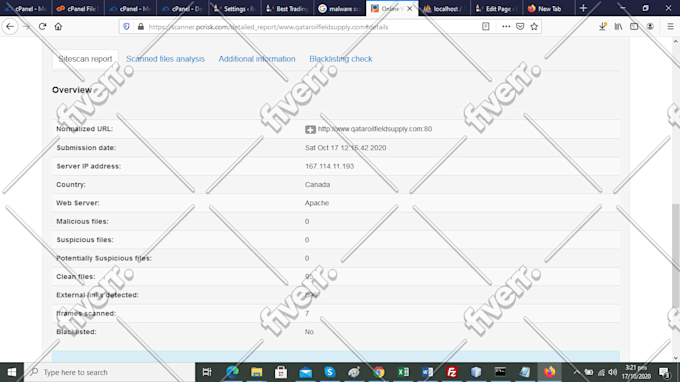Select the Web Server value Apache

317,203
